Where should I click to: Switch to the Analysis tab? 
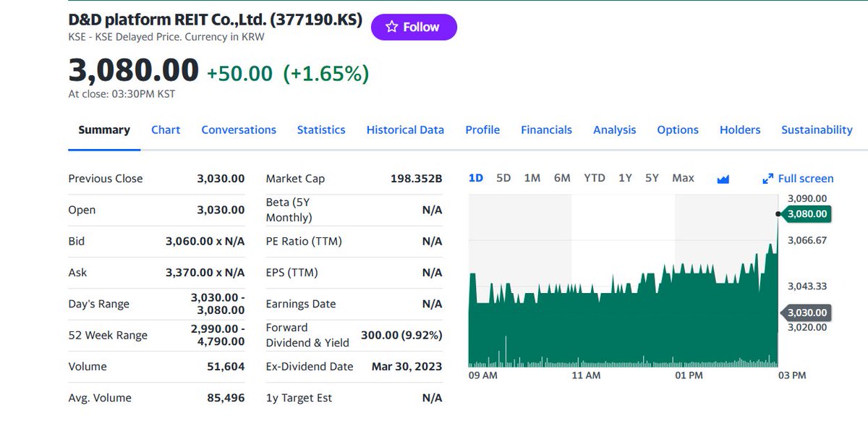click(x=615, y=130)
